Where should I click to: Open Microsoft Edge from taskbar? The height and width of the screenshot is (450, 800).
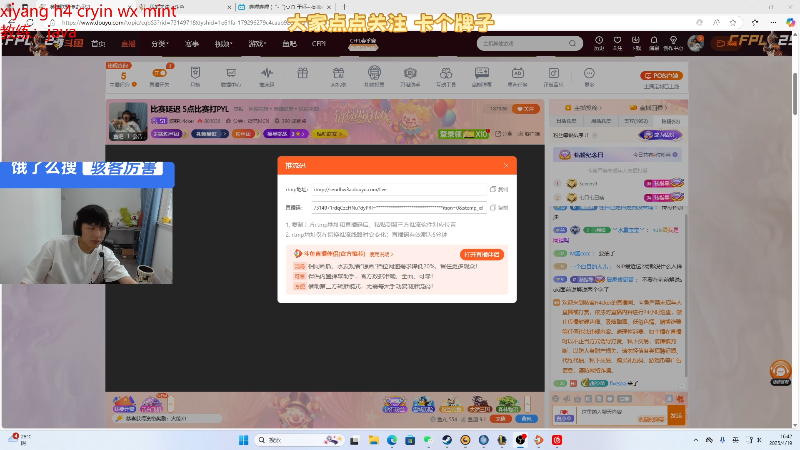[x=392, y=440]
